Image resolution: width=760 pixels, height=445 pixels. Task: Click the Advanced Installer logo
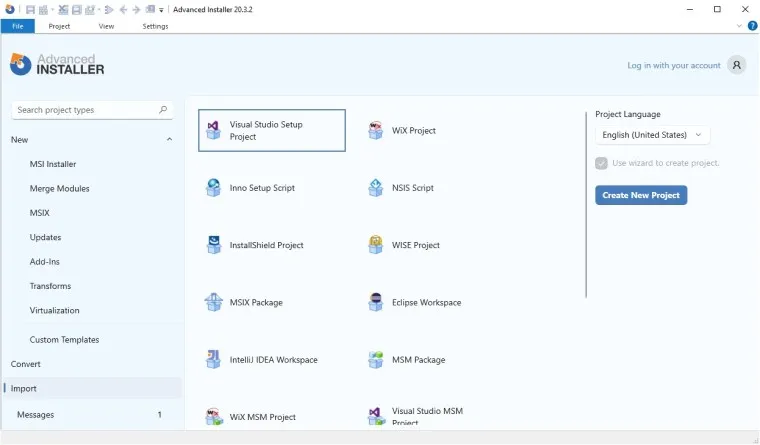(x=57, y=64)
